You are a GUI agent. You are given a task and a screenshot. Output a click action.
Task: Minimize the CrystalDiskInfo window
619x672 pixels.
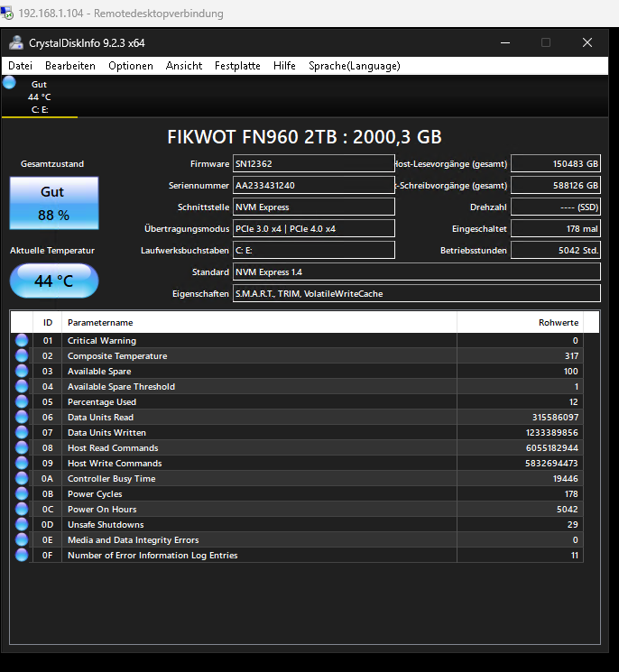click(505, 43)
